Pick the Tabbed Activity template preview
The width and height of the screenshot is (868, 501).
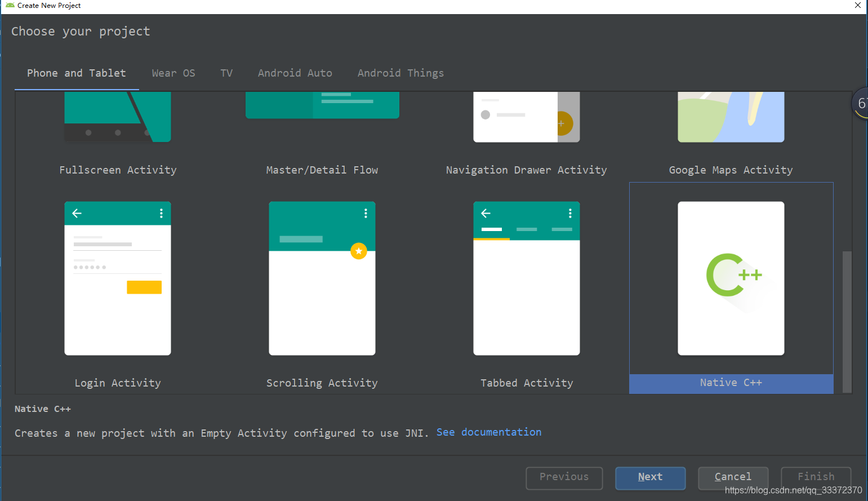coord(527,278)
